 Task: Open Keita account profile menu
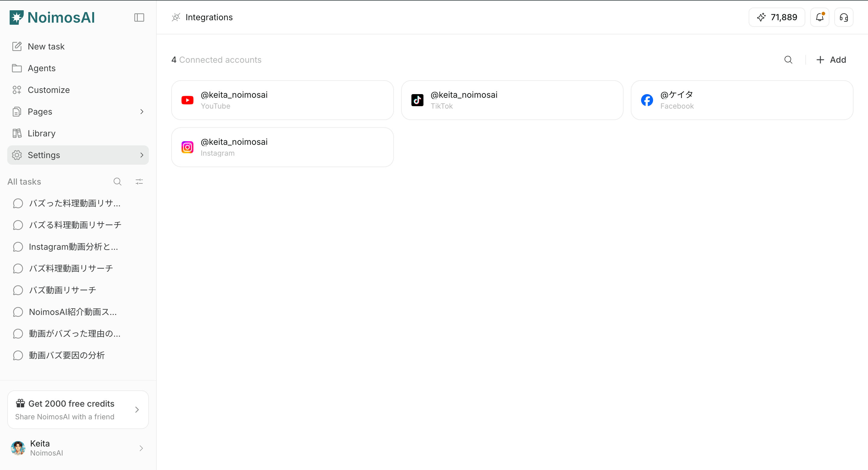click(x=78, y=448)
